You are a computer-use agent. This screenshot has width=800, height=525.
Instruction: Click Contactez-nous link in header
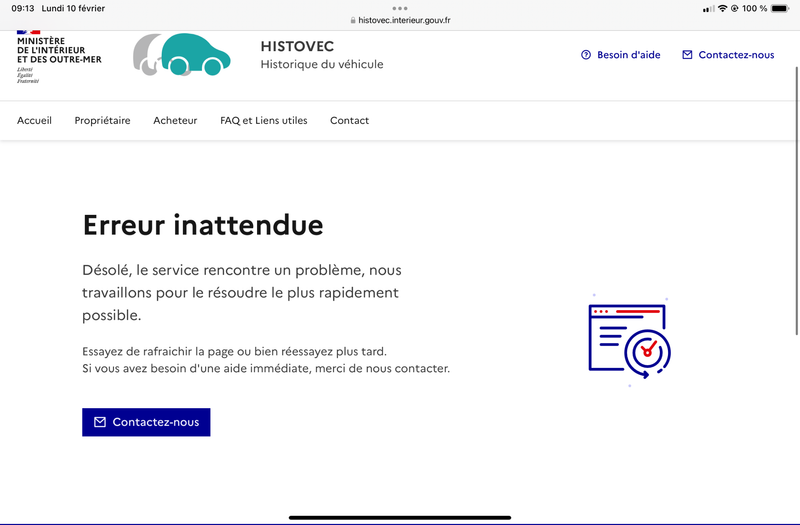tap(728, 55)
